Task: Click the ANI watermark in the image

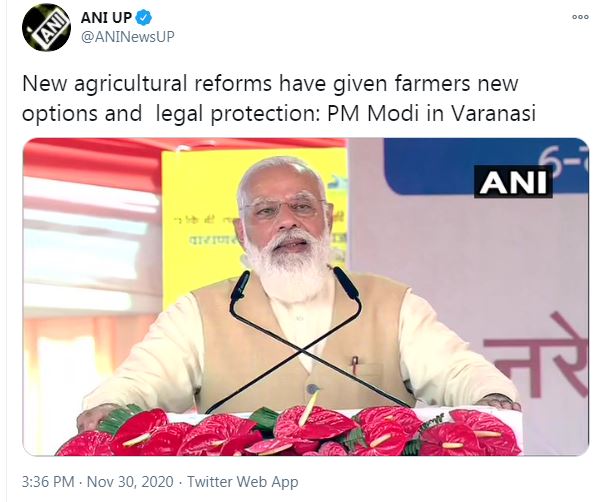Action: (x=513, y=182)
